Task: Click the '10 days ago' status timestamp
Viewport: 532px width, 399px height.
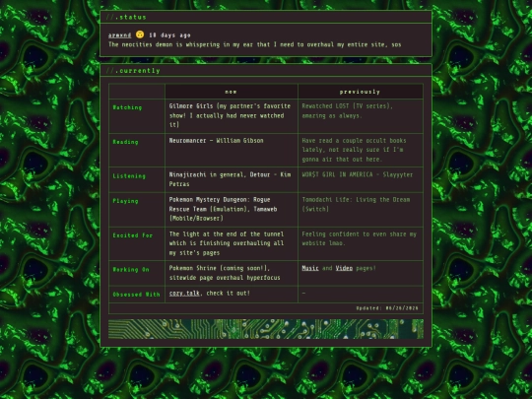Action: click(x=169, y=35)
